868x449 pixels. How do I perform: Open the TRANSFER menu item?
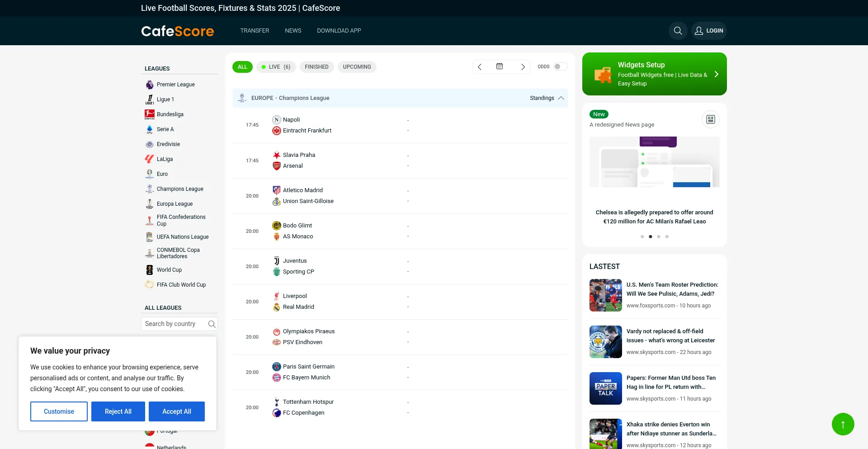(x=255, y=31)
